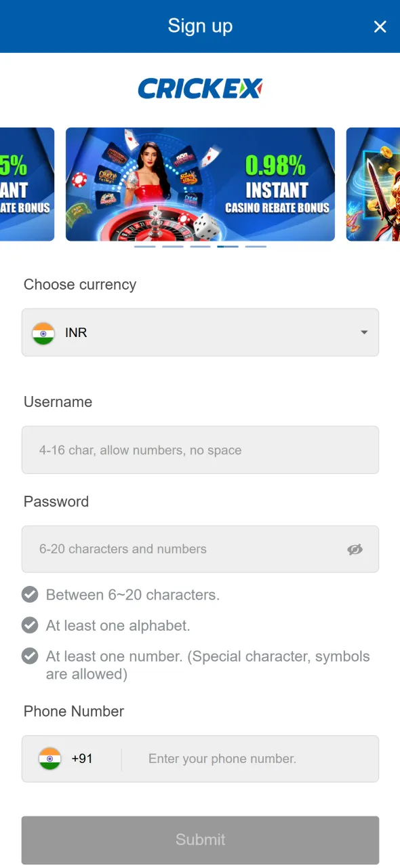
Task: Click the casino rebate bonus banner image
Action: [200, 184]
